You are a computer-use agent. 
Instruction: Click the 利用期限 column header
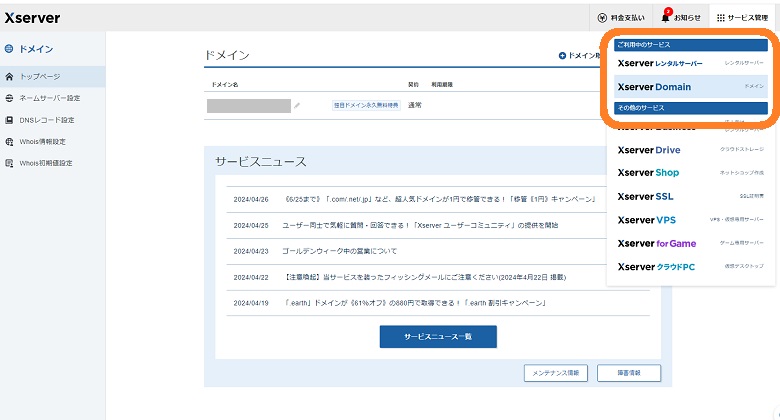pyautogui.click(x=442, y=85)
